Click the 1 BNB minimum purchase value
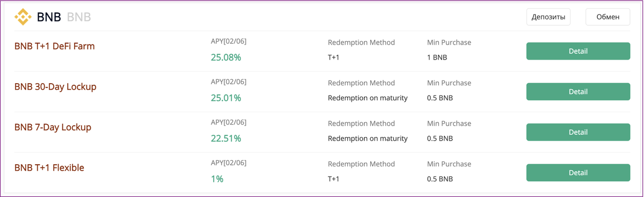This screenshot has height=197, width=644. tap(437, 57)
